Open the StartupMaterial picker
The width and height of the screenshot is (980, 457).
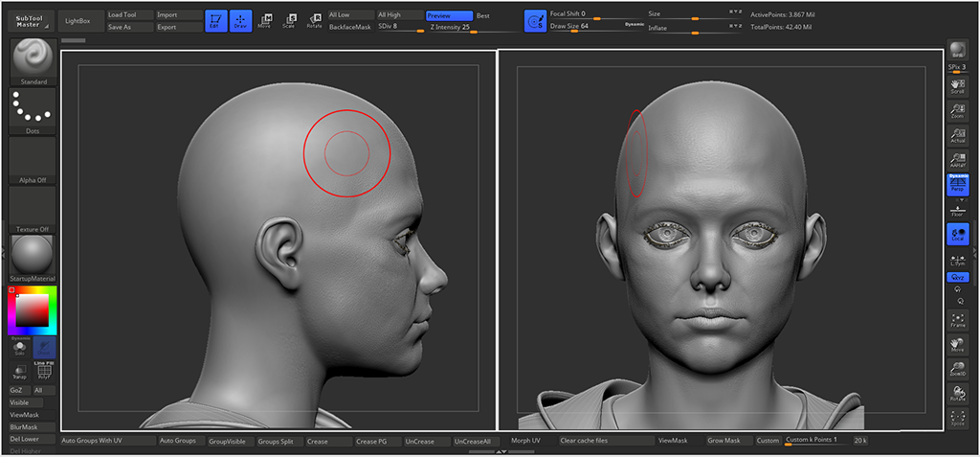click(x=33, y=258)
